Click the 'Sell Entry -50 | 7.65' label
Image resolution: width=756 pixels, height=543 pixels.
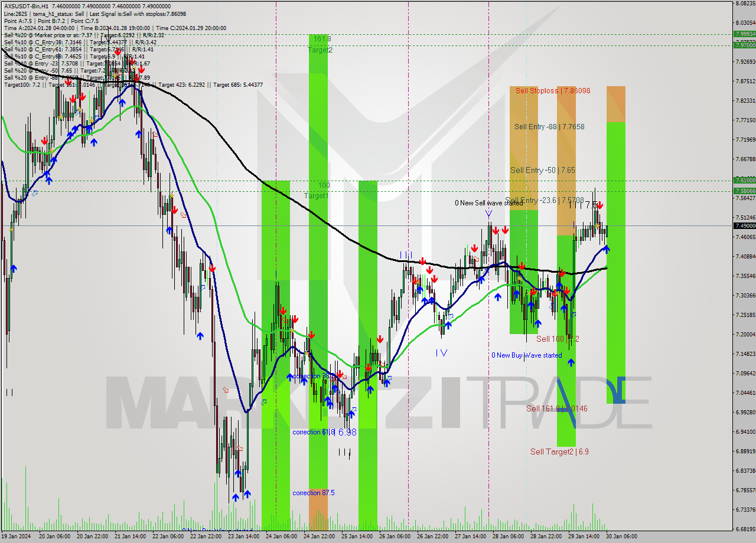pos(542,171)
